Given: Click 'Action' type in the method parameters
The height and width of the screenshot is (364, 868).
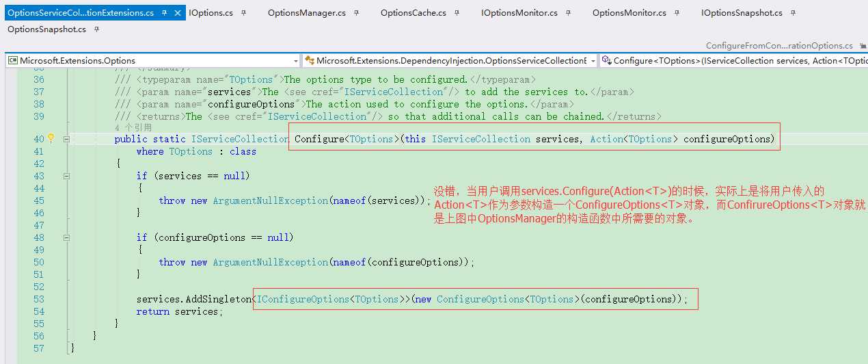Looking at the screenshot, I should tap(606, 139).
